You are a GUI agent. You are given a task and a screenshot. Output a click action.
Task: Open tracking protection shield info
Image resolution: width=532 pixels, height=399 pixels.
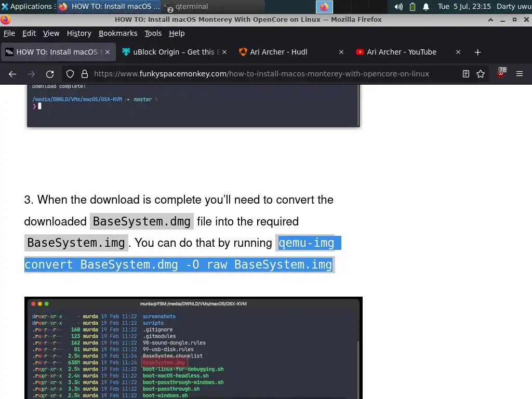click(x=70, y=74)
